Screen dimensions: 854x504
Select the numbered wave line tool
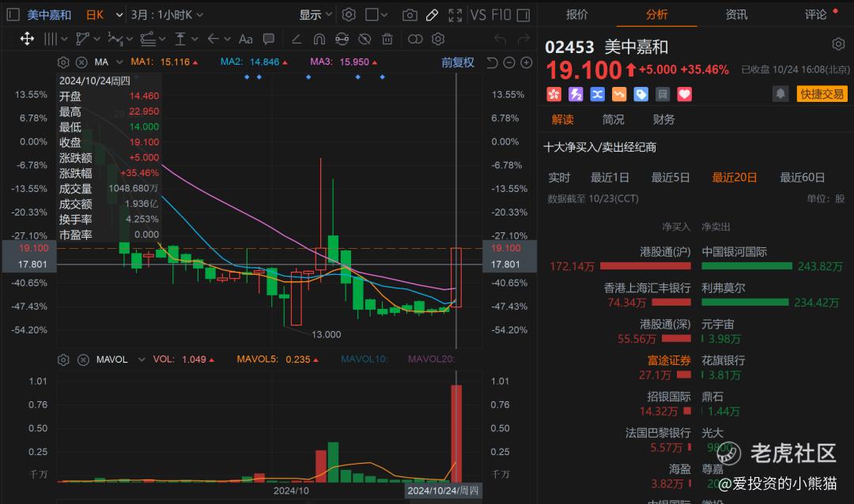[x=115, y=39]
